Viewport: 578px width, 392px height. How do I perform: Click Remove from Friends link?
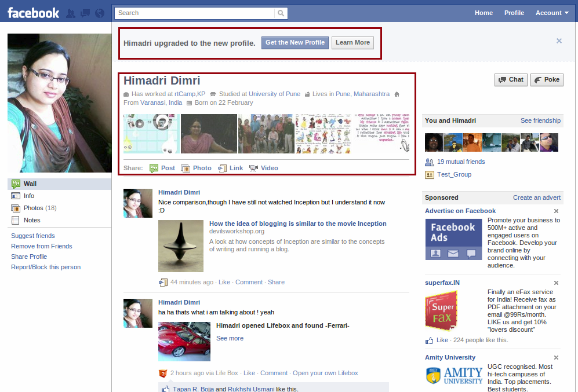[x=42, y=246]
